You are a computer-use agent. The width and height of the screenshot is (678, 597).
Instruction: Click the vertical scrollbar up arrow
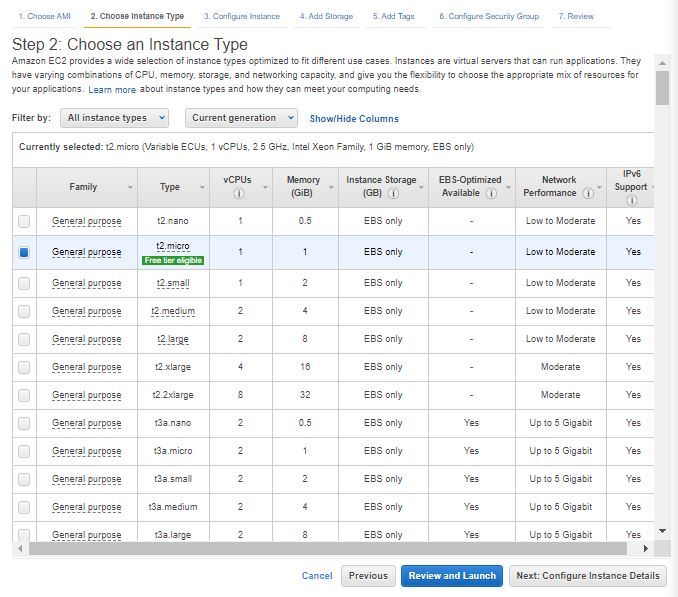pos(662,63)
